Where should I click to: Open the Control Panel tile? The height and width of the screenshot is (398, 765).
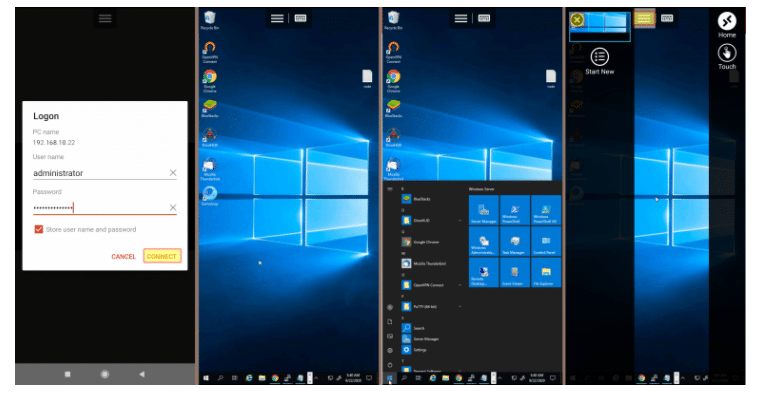pos(545,241)
